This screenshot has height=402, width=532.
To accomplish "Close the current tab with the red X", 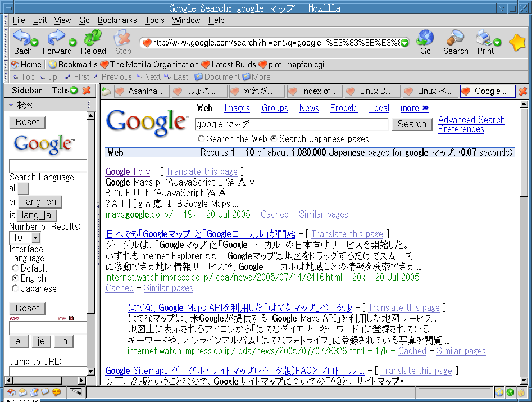I will 523,91.
